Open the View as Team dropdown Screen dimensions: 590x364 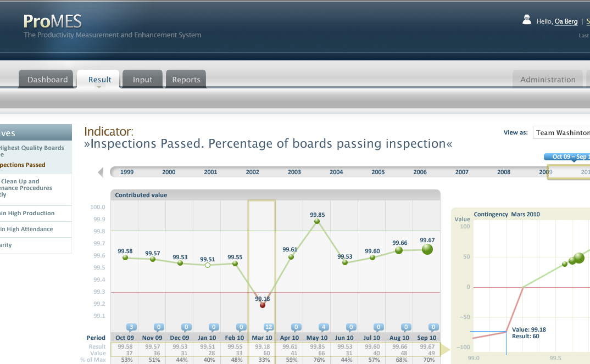coord(561,133)
